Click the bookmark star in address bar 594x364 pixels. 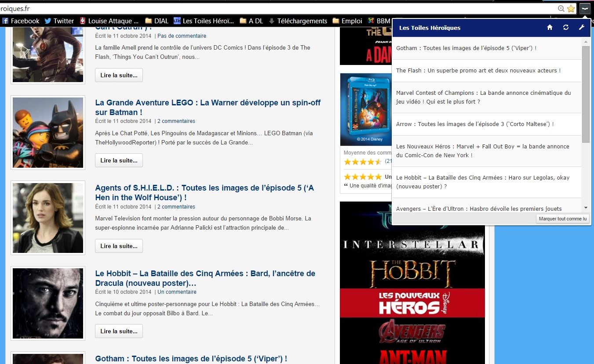(x=571, y=8)
